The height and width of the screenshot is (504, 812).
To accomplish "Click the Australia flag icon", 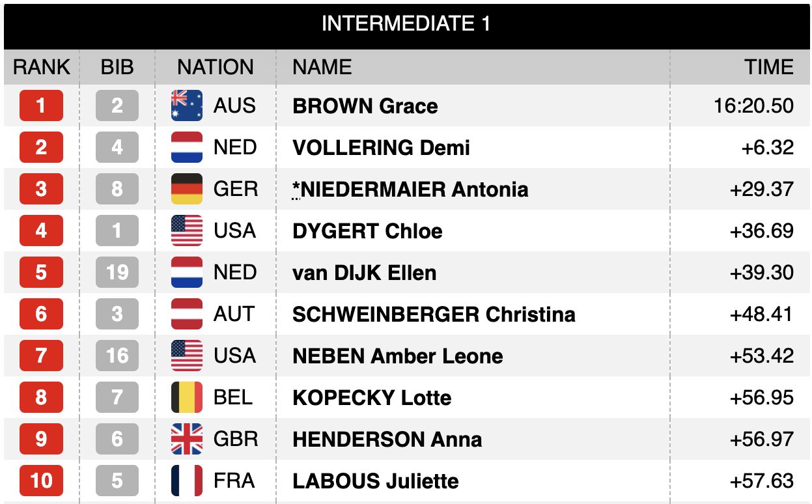I will [x=187, y=105].
